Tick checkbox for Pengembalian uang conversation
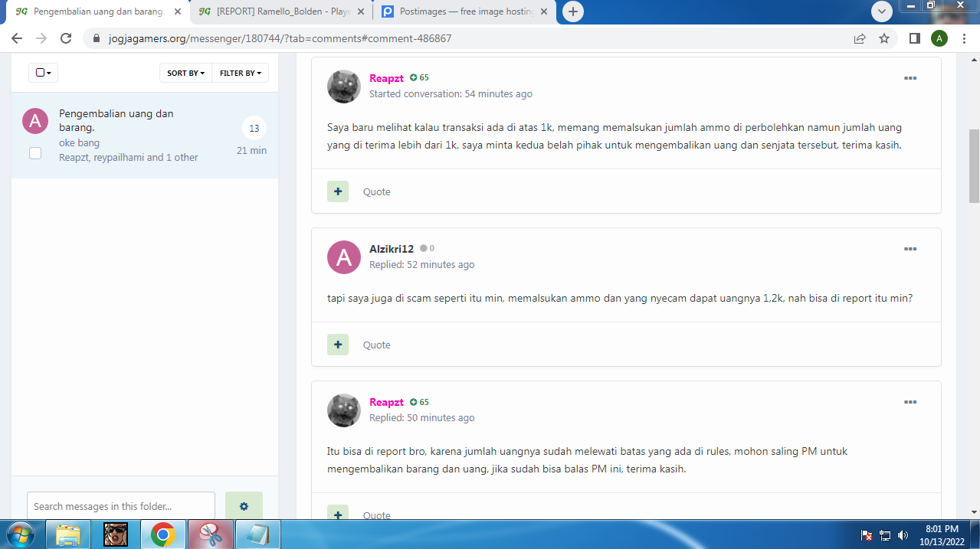Screen dimensions: 980x549 coord(35,153)
